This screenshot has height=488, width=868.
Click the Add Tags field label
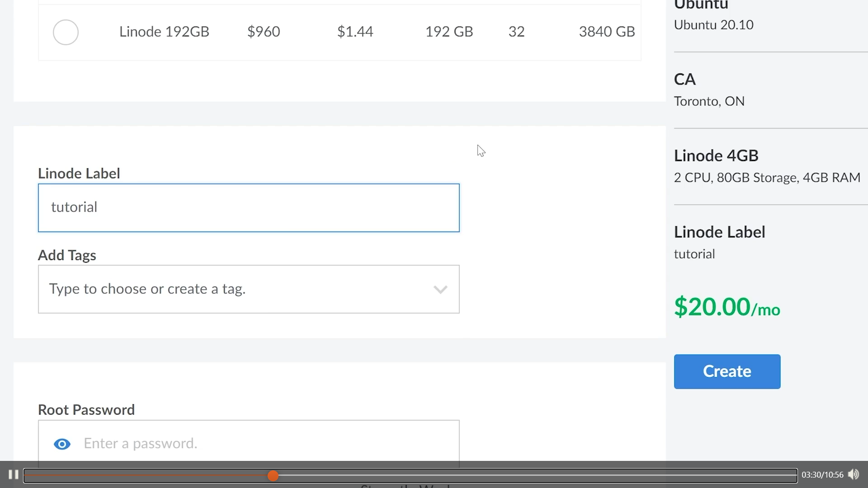coord(67,255)
